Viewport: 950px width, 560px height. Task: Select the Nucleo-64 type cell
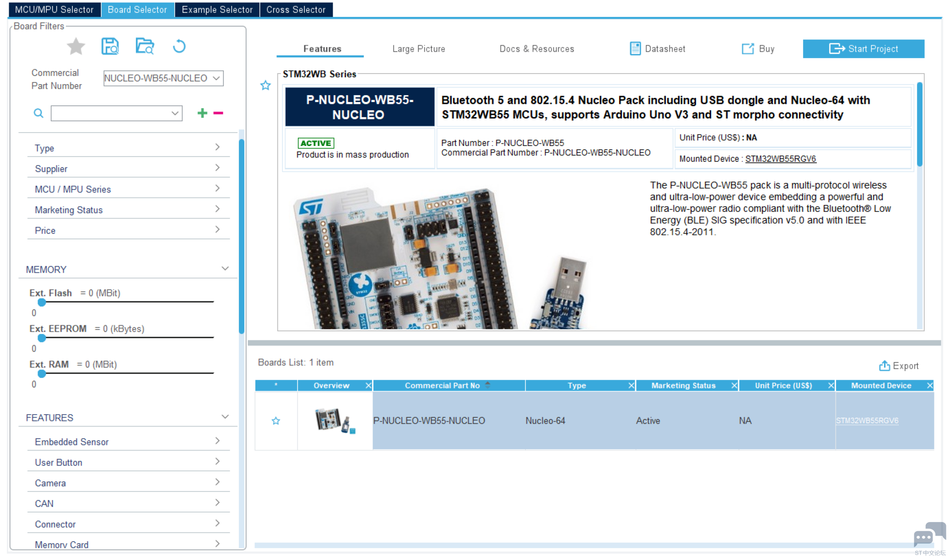coord(580,420)
